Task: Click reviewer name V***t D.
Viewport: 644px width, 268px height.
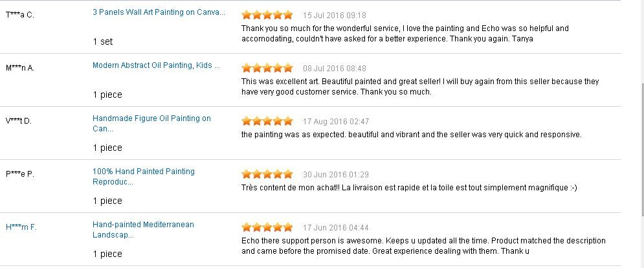Action: coord(19,120)
